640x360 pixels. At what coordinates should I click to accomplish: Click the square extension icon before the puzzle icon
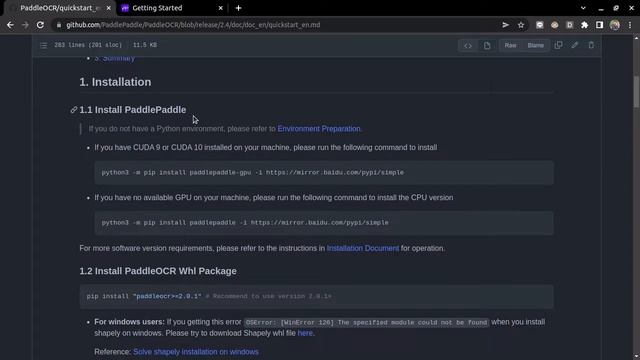point(569,25)
